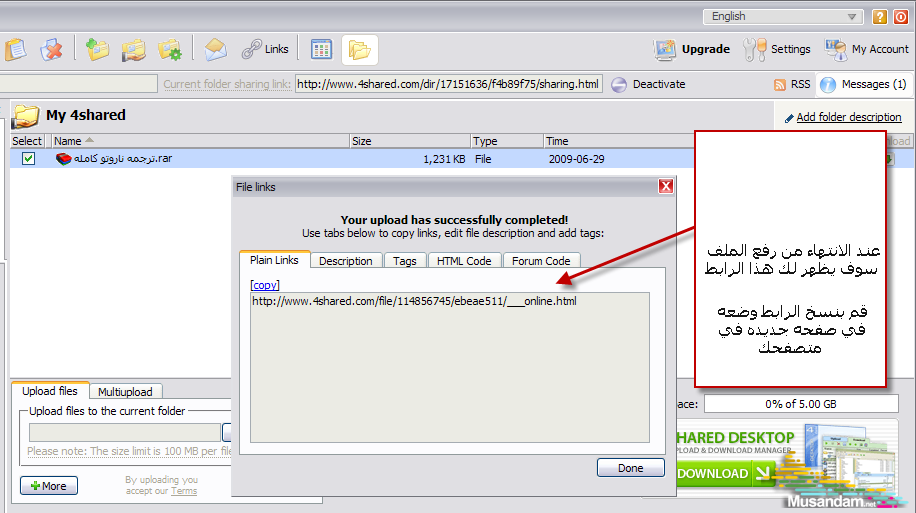Select the Upload files tab
Image resolution: width=916 pixels, height=513 pixels.
click(50, 391)
